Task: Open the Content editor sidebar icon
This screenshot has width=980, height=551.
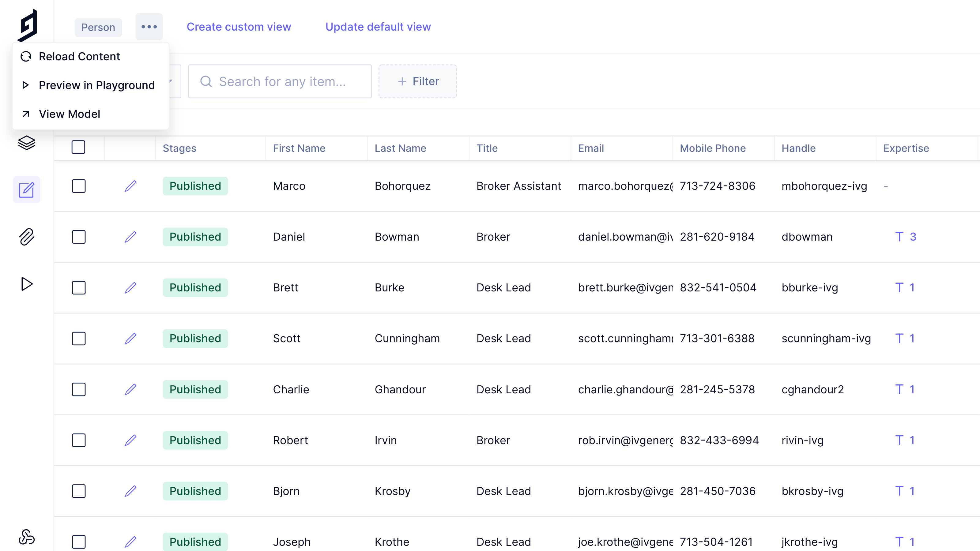Action: [27, 190]
